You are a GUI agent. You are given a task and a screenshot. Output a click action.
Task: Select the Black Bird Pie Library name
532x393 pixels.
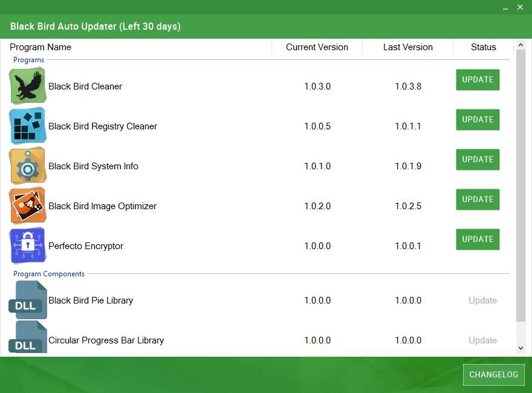[91, 300]
